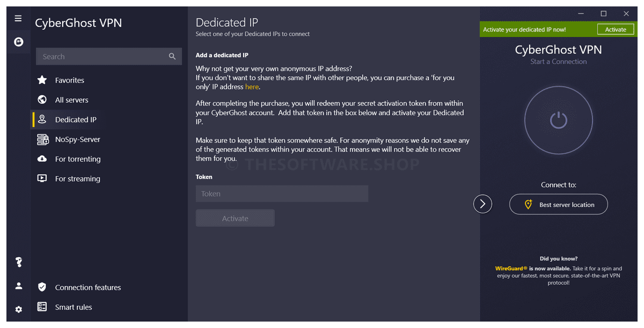Maximize the CyberGhost window
644x328 pixels.
pos(604,14)
